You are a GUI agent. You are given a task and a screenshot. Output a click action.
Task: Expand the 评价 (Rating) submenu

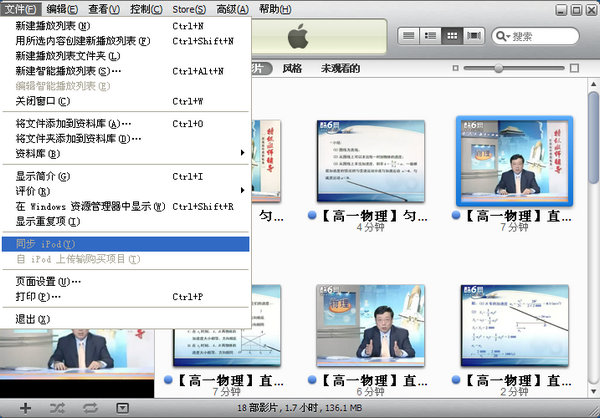(x=126, y=191)
